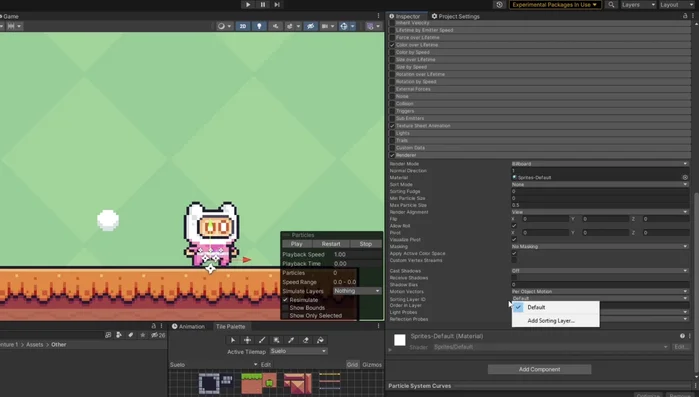Select the Tile Palette eraser tool
Screen dimensions: 699x397
click(x=306, y=340)
